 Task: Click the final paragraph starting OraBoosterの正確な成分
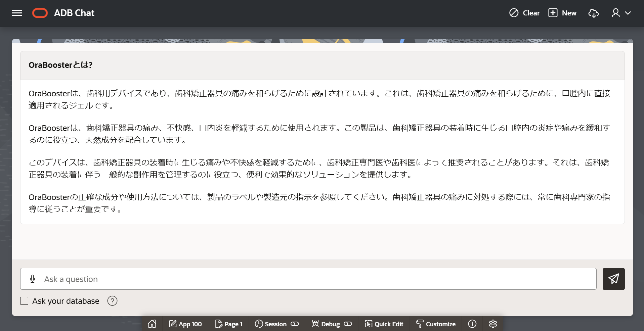[x=319, y=203]
